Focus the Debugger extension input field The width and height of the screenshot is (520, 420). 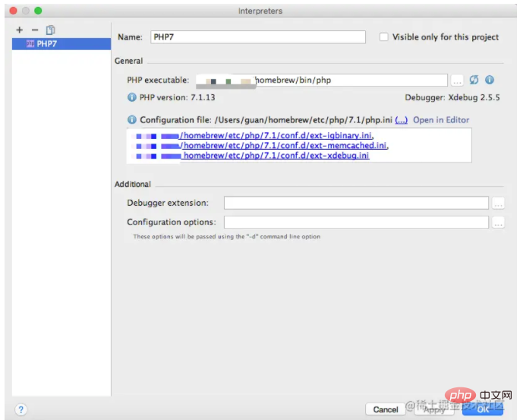356,203
